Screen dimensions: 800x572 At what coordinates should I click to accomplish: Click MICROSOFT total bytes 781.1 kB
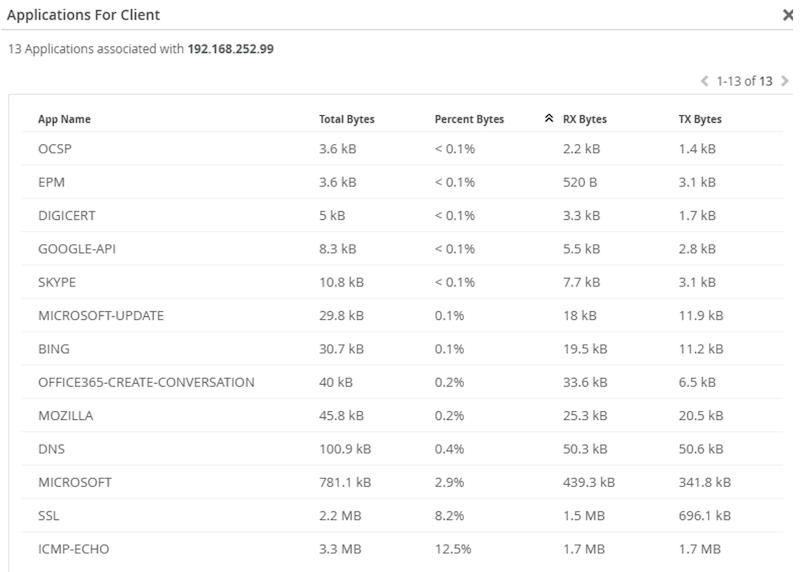click(345, 482)
